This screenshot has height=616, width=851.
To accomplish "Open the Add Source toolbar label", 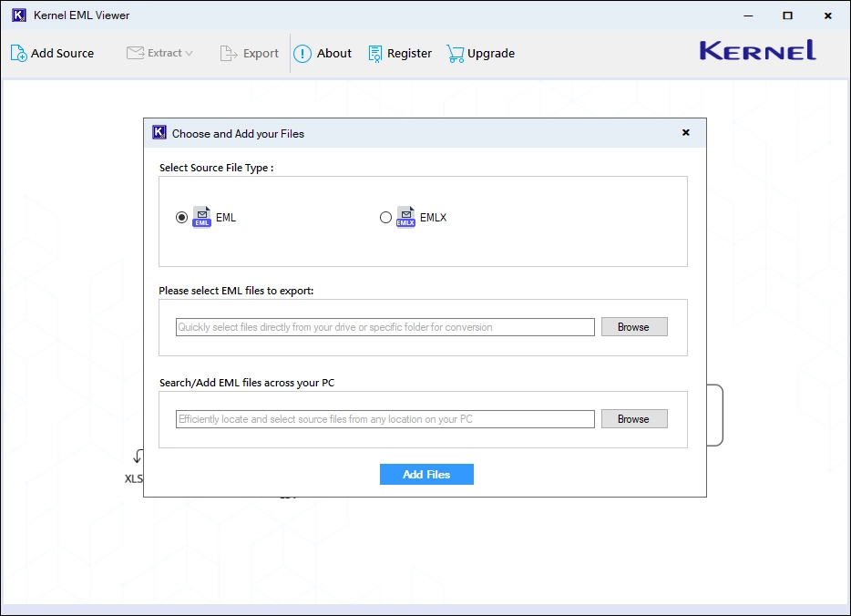I will pyautogui.click(x=63, y=53).
